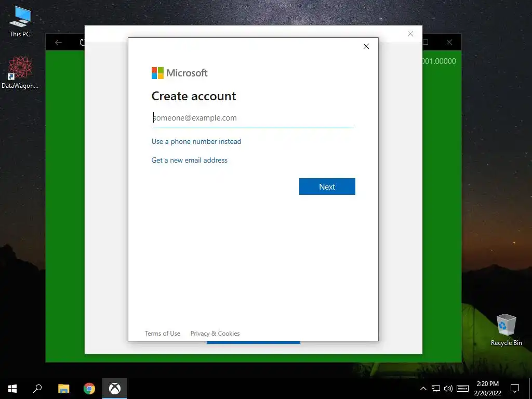Click the email address input field

coord(253,118)
